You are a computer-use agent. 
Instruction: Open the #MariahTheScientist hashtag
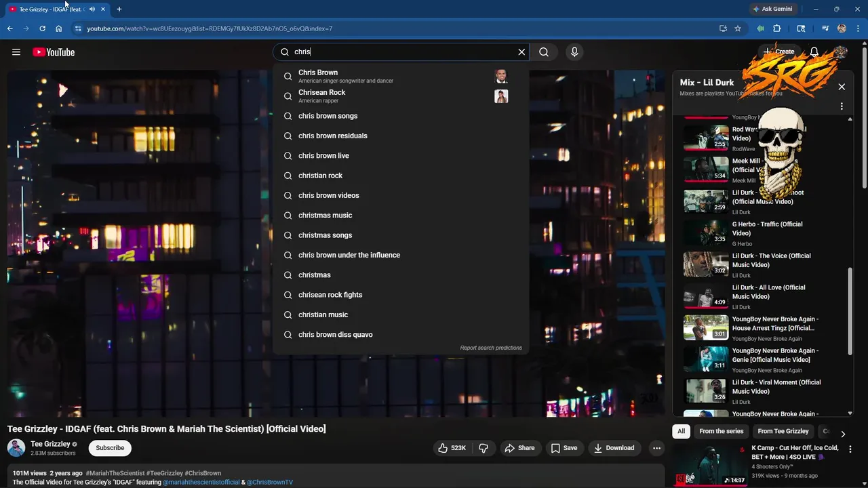point(115,473)
